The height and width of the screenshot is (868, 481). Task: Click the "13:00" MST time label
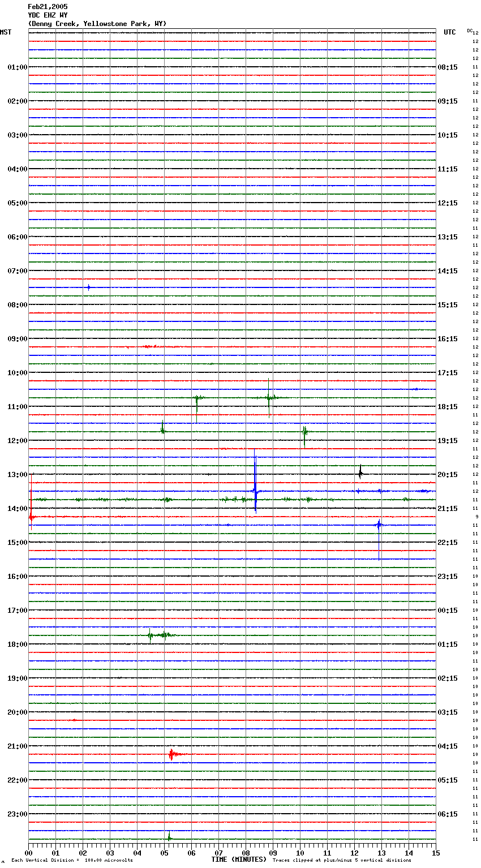pyautogui.click(x=18, y=475)
